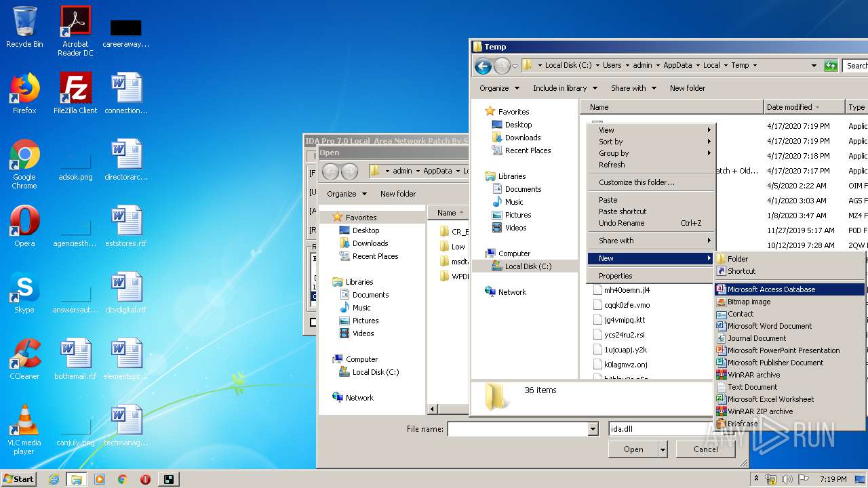Create new WinRAR ZIP archive

(x=790, y=411)
